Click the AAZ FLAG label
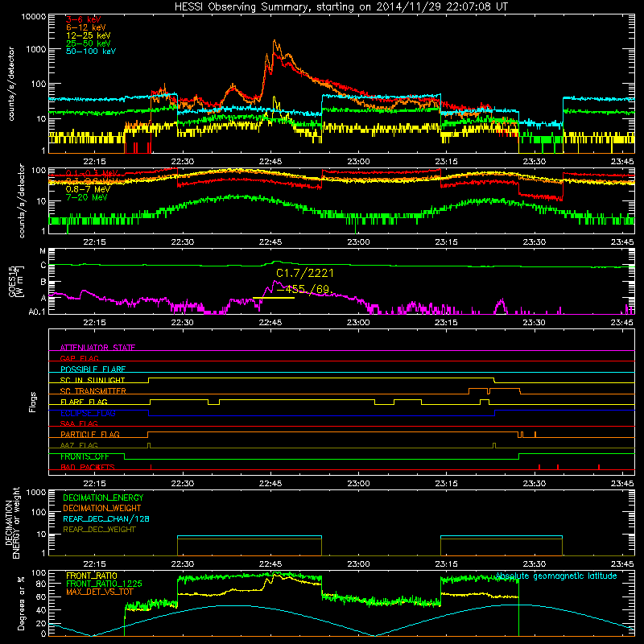This screenshot has height=644, width=644. point(79,445)
